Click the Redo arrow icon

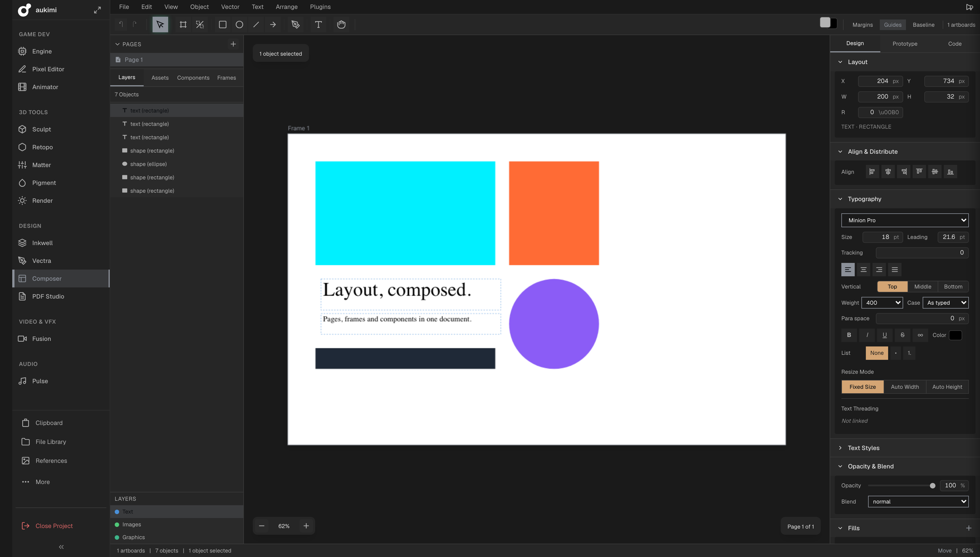click(134, 25)
